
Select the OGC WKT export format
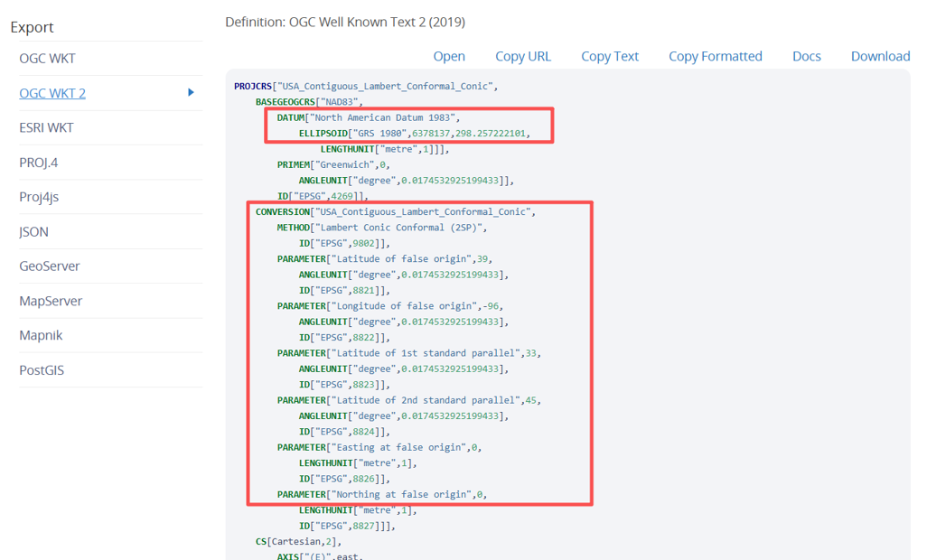[x=47, y=59]
